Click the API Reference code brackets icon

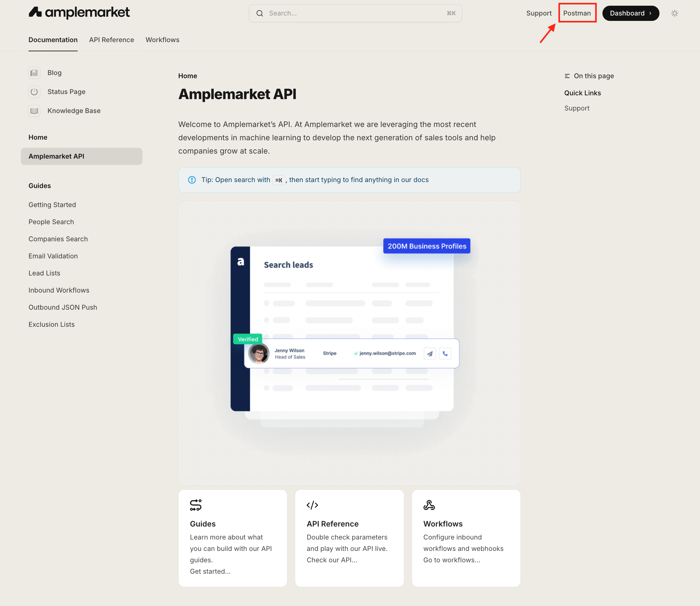coord(312,505)
